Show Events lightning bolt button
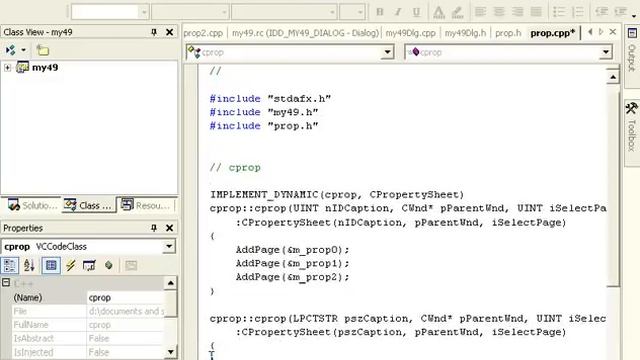Screen dimensions: 640x360 coord(70,266)
